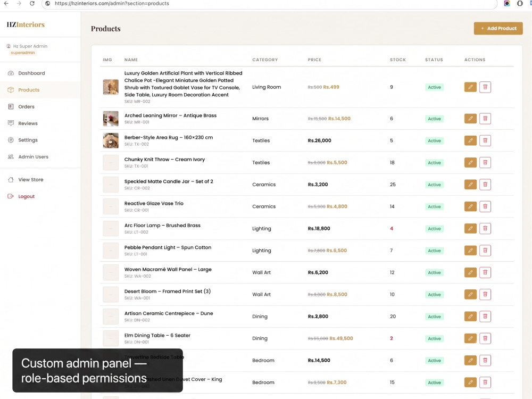Edit the Rs.14,500 Bedroom product row
This screenshot has width=532, height=399.
pos(470,360)
